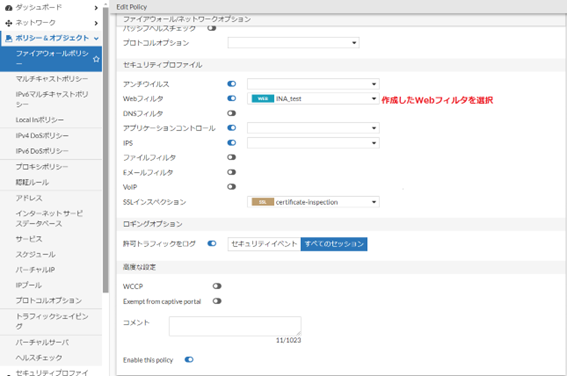Open ファイアウォールポリシー in sidebar
Screen dimensions: 567x376
[x=51, y=59]
